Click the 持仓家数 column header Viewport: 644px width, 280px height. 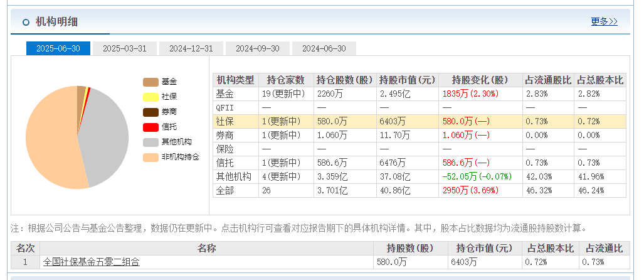(x=287, y=80)
